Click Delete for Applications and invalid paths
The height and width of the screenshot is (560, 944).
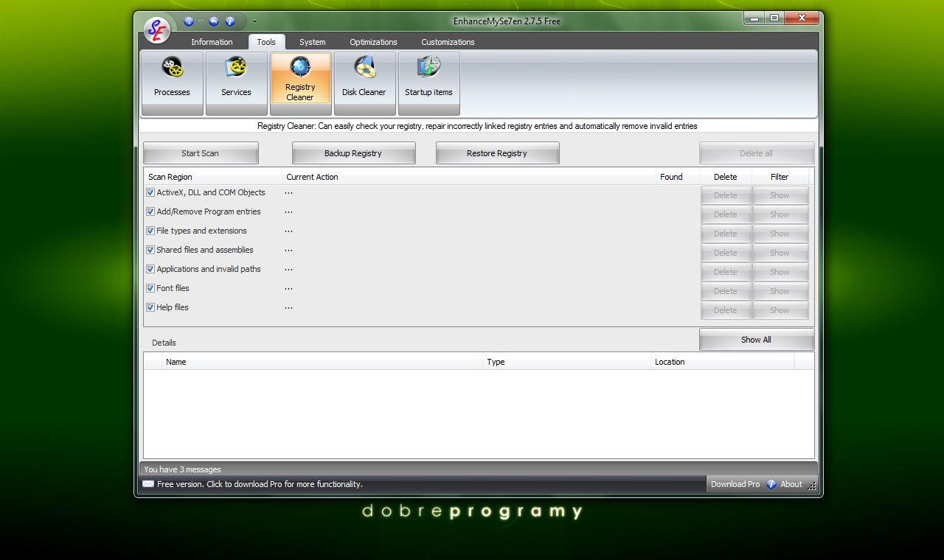point(726,272)
